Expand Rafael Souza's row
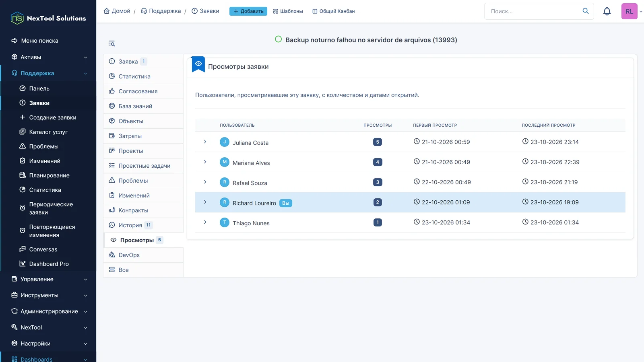Image resolution: width=644 pixels, height=362 pixels. [x=205, y=182]
